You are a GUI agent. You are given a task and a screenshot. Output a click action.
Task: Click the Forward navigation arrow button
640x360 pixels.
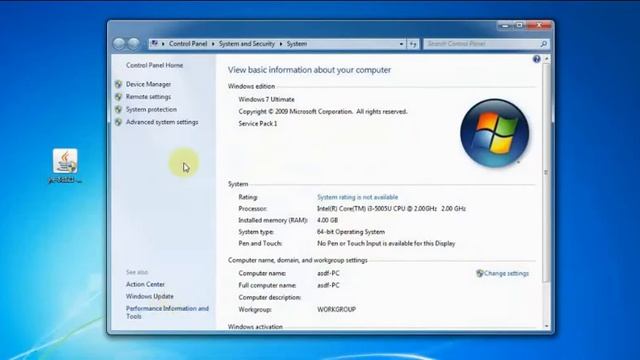tap(133, 44)
